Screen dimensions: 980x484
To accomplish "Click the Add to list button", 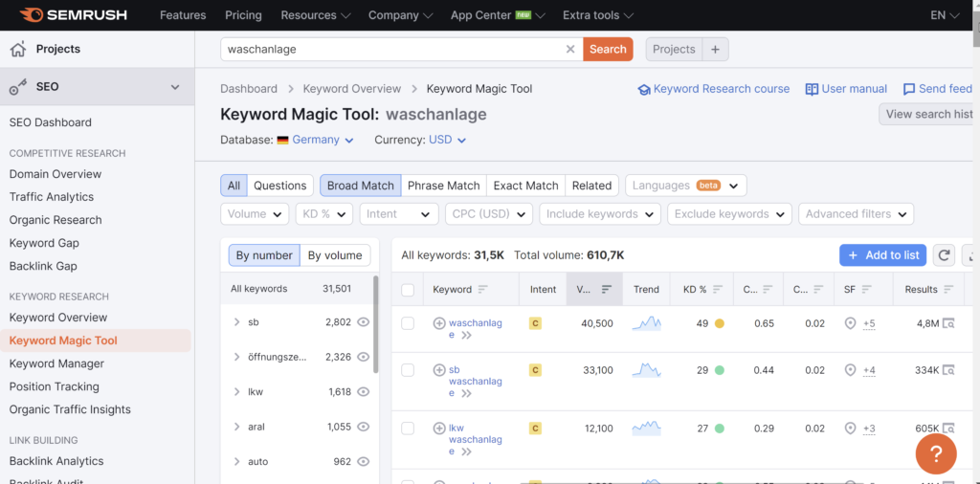I will [882, 254].
